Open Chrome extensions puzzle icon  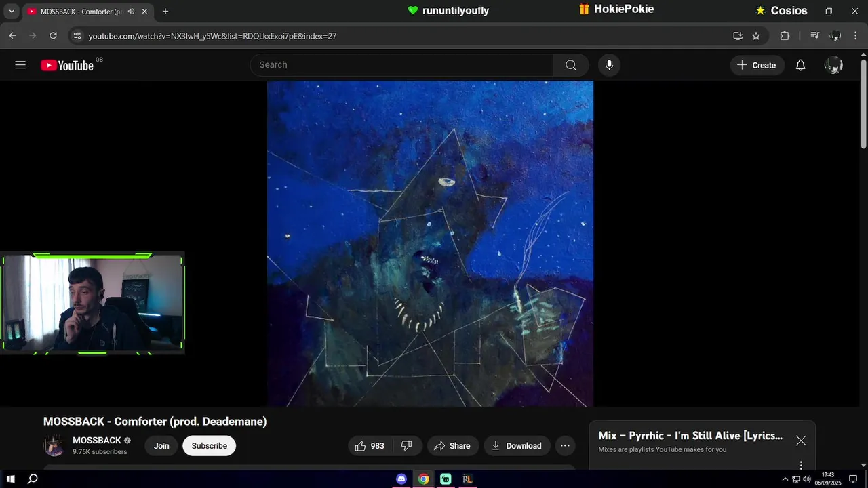[x=785, y=36]
